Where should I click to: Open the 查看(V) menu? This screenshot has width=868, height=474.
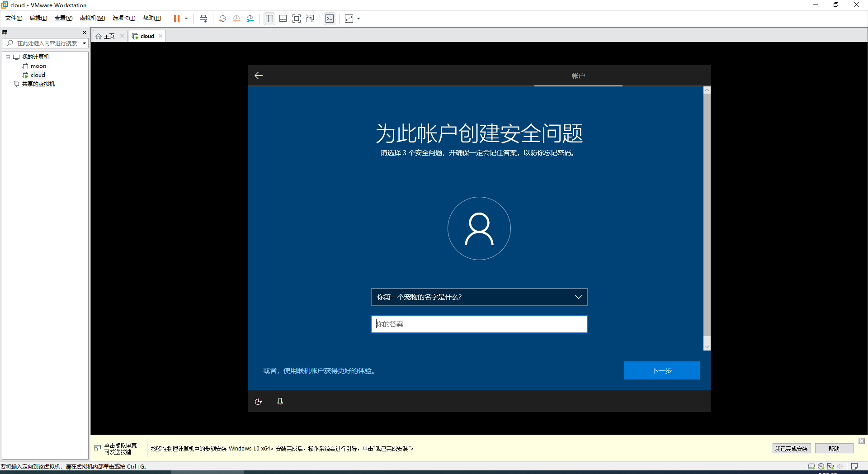tap(63, 18)
